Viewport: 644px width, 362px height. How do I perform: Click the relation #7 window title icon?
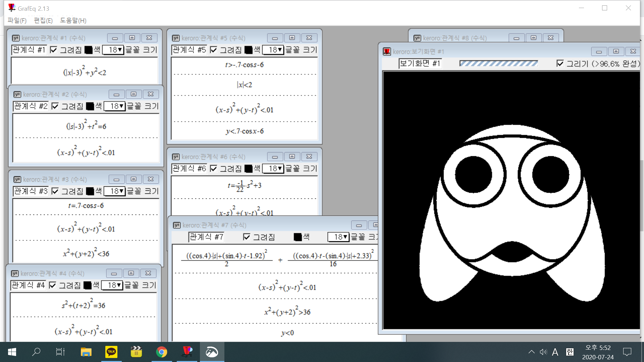(177, 225)
